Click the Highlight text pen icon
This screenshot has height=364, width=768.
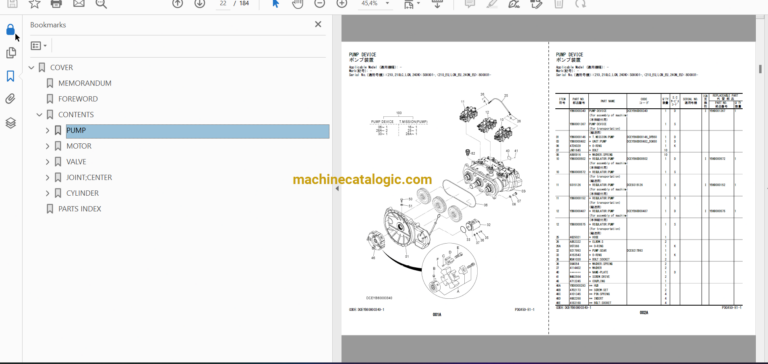(491, 3)
